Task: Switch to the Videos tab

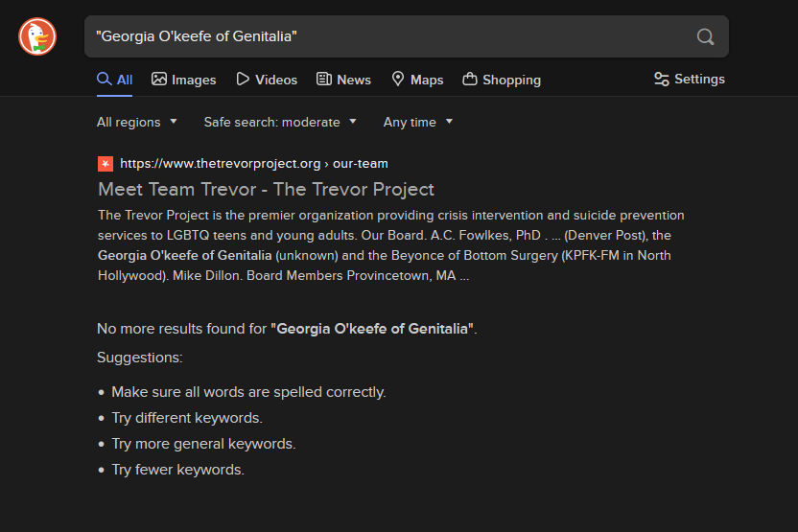Action: tap(267, 80)
